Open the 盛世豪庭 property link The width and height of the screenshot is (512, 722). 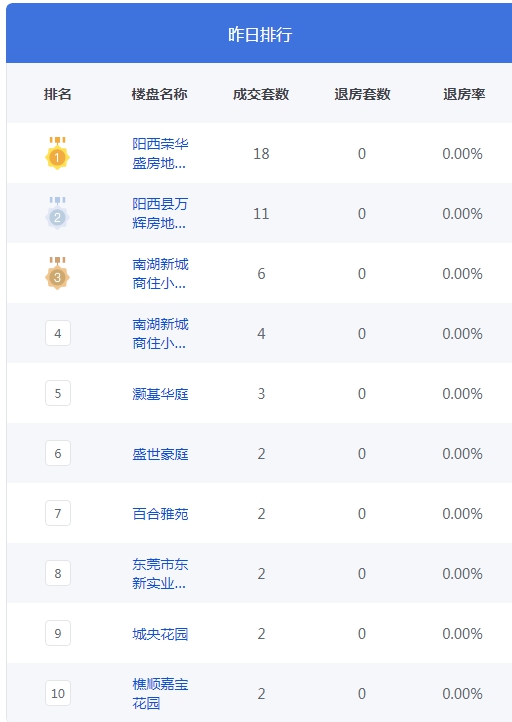tap(160, 454)
